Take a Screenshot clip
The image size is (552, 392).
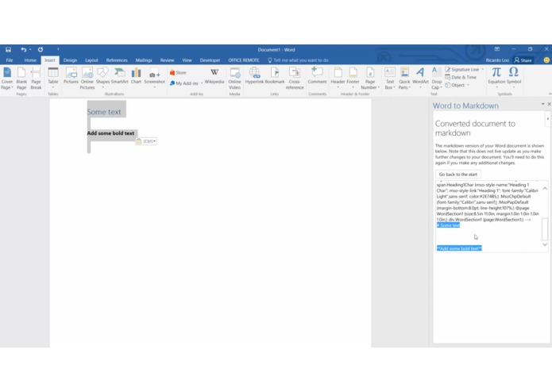pyautogui.click(x=154, y=78)
